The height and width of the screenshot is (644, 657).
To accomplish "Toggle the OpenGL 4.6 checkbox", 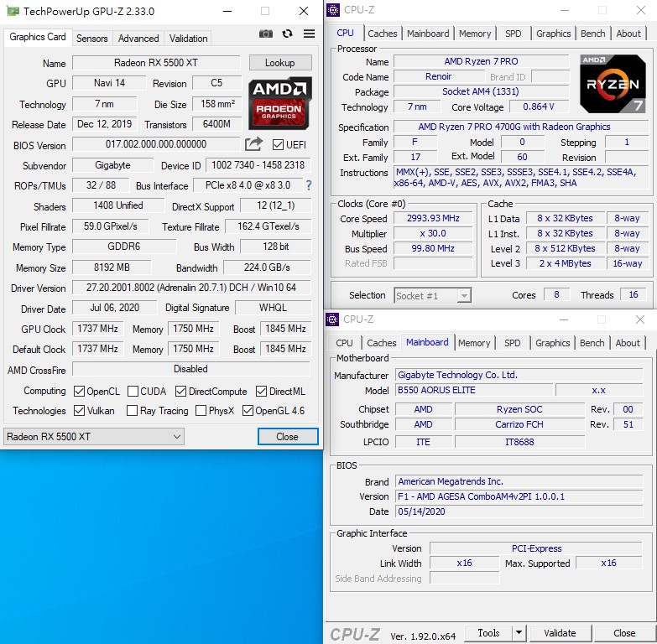I will pyautogui.click(x=248, y=410).
